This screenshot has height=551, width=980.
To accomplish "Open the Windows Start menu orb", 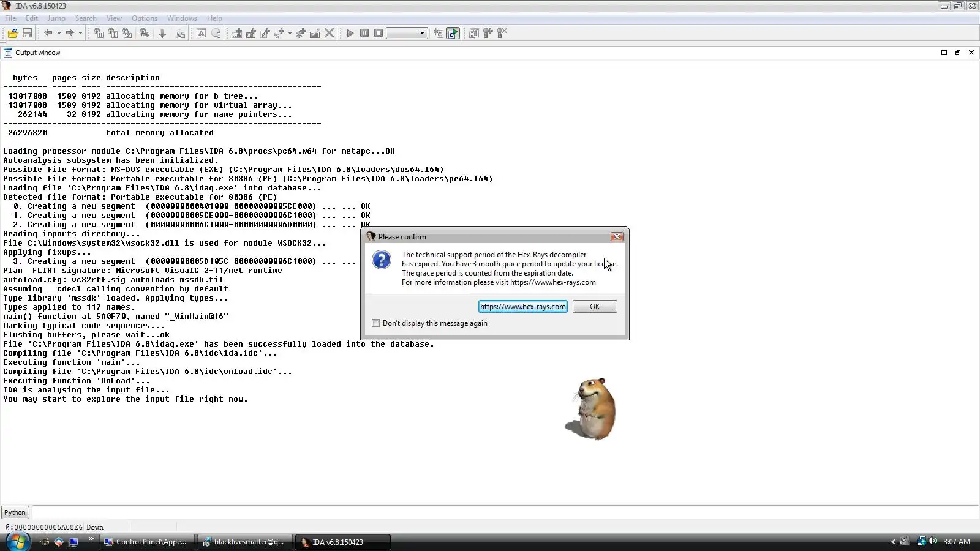I will click(x=17, y=542).
